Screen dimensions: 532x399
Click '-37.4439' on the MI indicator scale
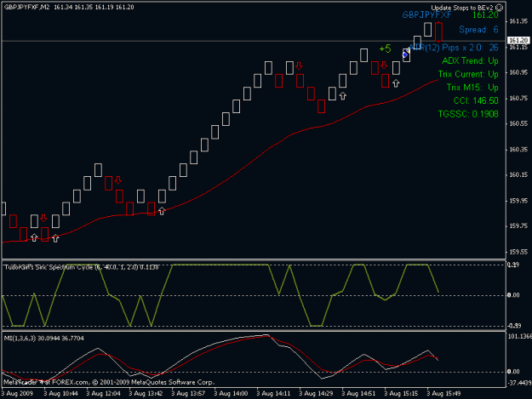519,383
